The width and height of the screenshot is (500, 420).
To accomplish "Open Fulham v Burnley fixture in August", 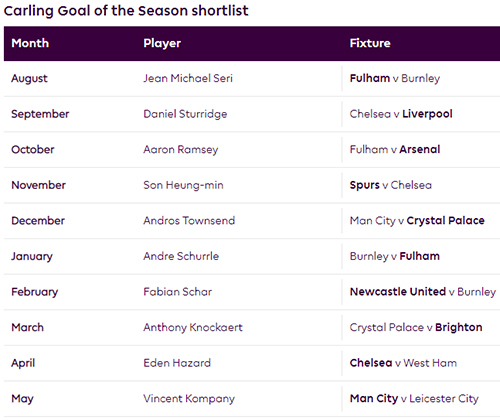I will pos(395,78).
